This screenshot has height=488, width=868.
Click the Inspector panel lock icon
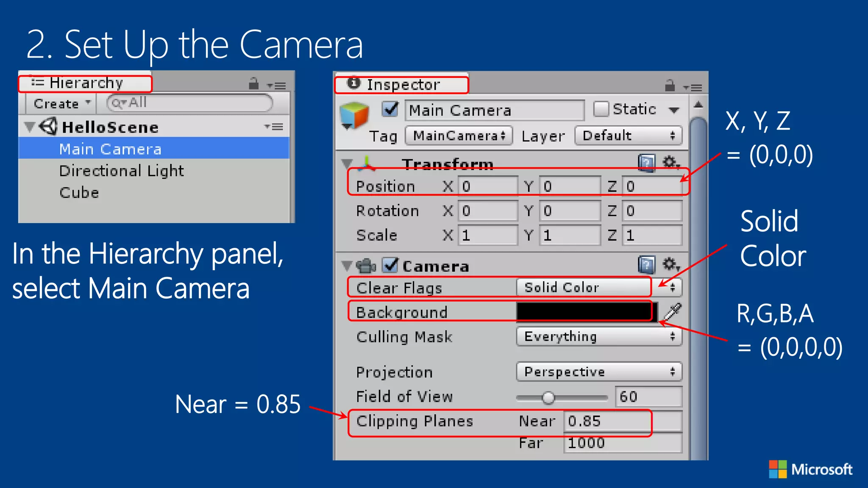point(670,85)
